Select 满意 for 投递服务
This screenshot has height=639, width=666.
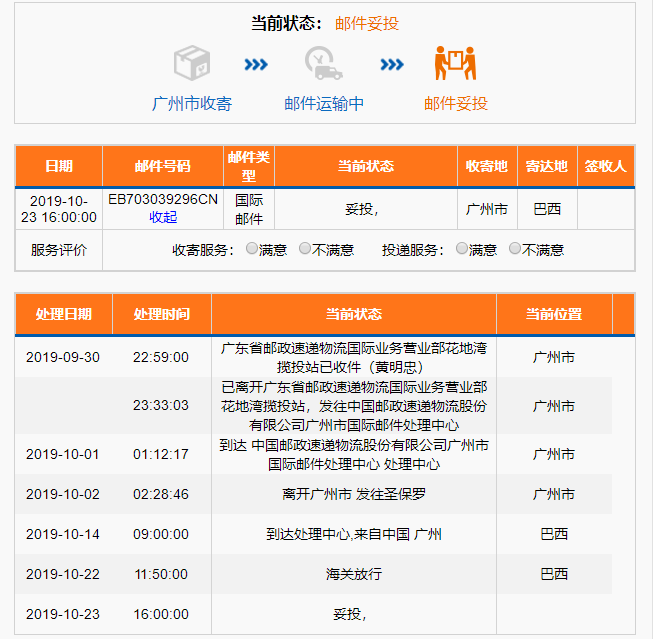(461, 248)
